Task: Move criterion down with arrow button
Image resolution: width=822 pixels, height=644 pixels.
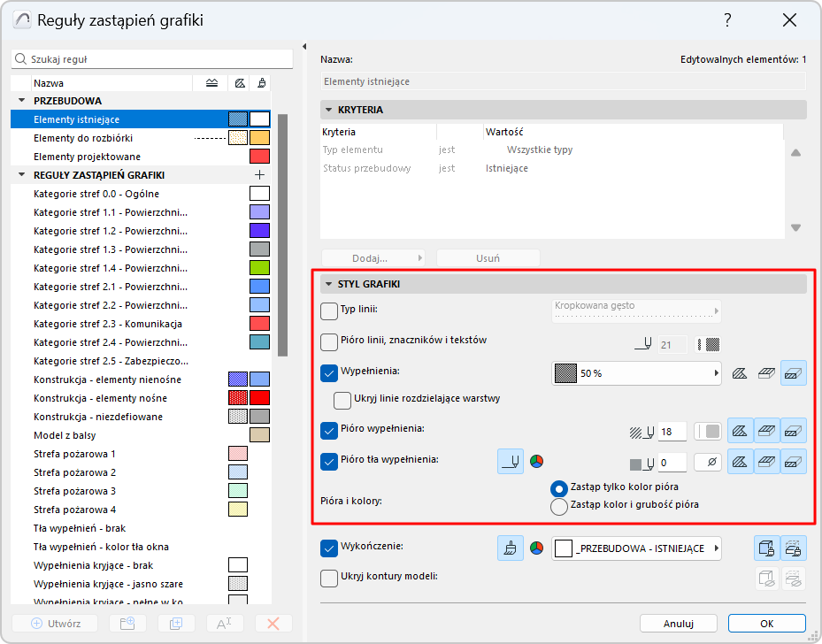Action: tap(795, 228)
